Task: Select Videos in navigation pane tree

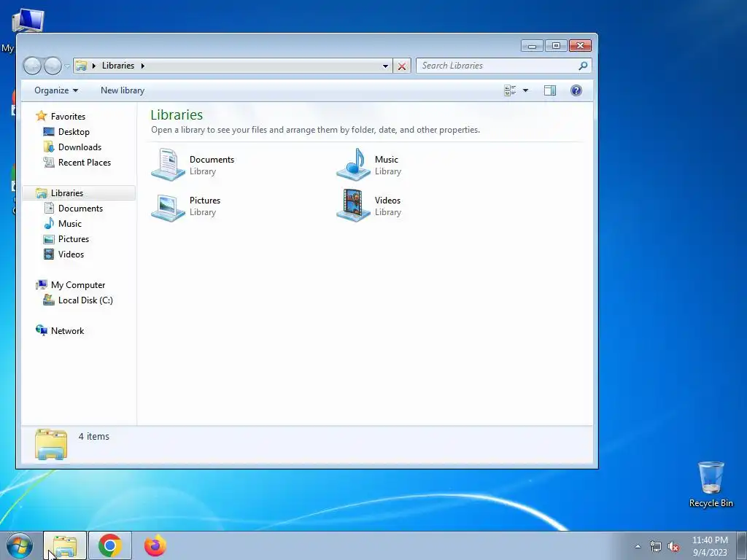Action: point(71,254)
